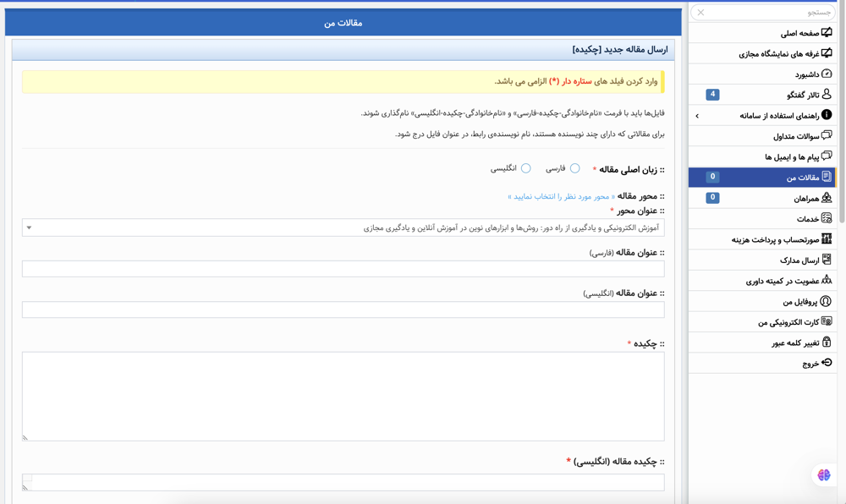Click the سوالات متداول chat icon
This screenshot has height=504, width=846.
(x=826, y=135)
